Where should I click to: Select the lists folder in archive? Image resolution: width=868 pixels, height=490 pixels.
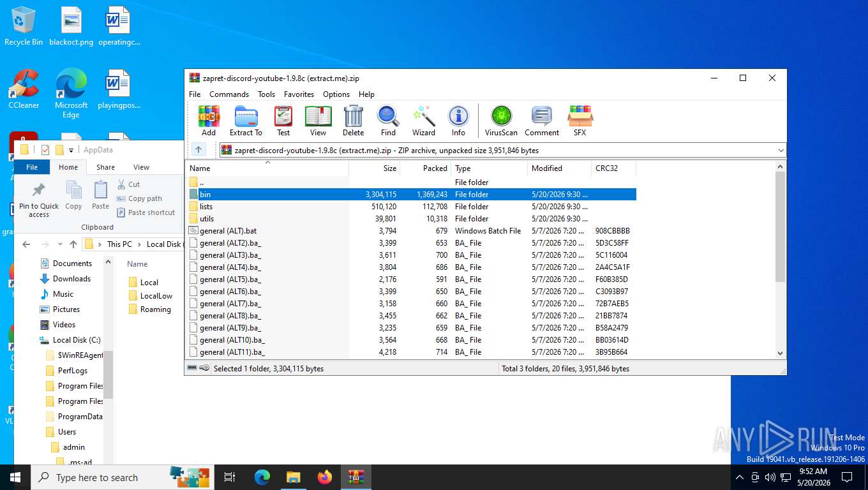coord(412,207)
